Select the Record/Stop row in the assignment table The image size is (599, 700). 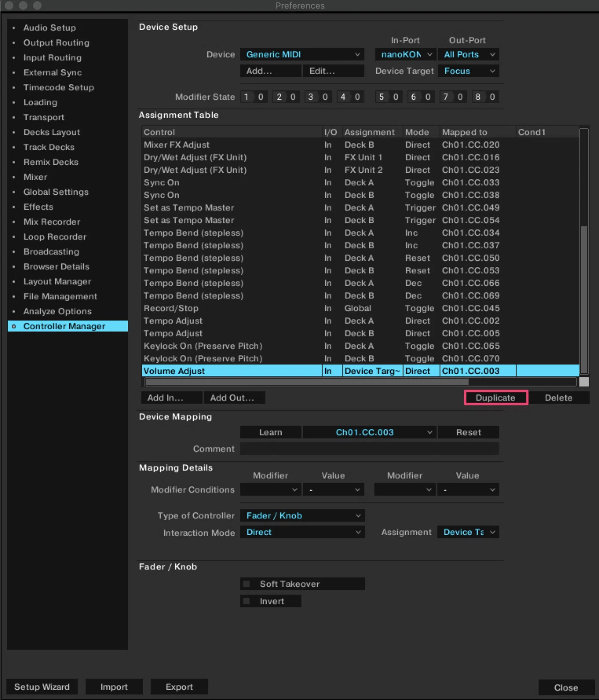pos(360,308)
